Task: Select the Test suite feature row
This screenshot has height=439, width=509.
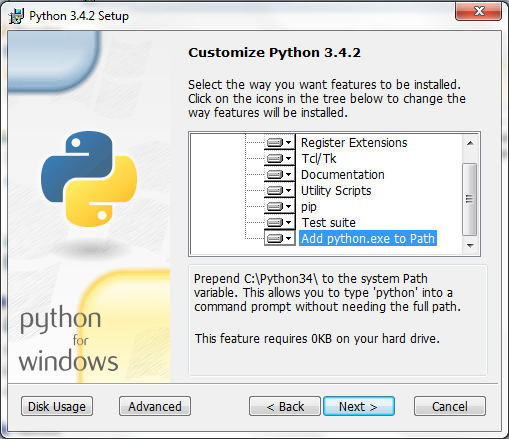Action: click(x=329, y=223)
